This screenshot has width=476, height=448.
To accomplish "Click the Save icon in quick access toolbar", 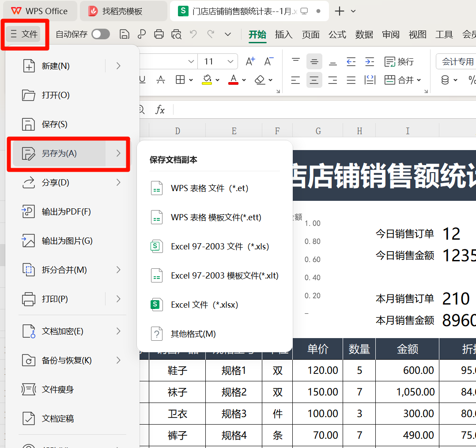I will point(125,33).
